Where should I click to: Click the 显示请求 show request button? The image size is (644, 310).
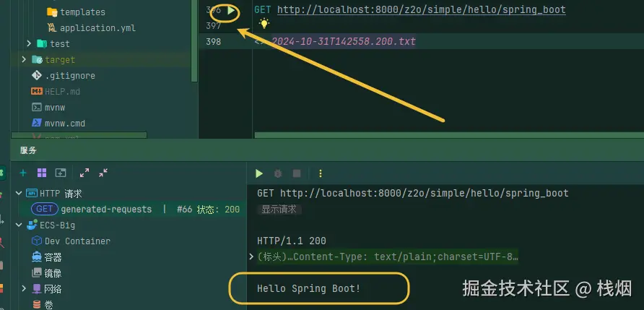(x=279, y=210)
